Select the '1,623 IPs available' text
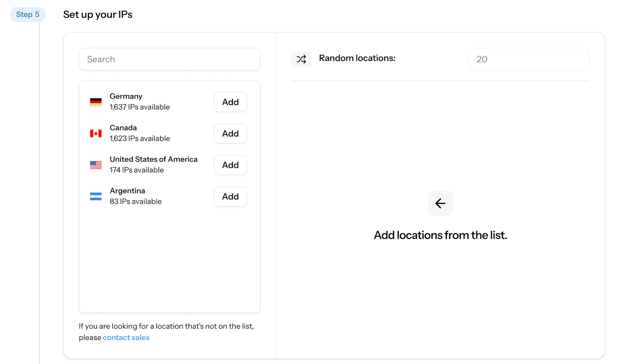Screen dimensions: 623x364 click(x=140, y=138)
